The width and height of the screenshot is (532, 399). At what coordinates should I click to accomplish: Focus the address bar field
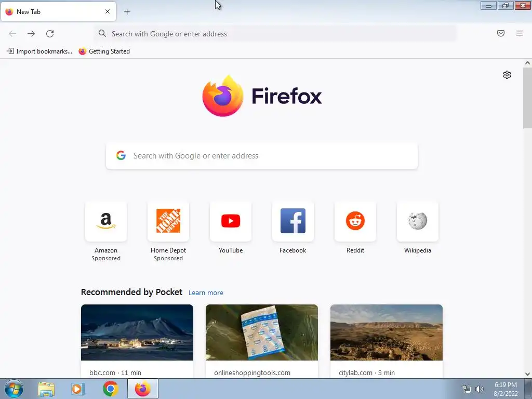pyautogui.click(x=275, y=34)
